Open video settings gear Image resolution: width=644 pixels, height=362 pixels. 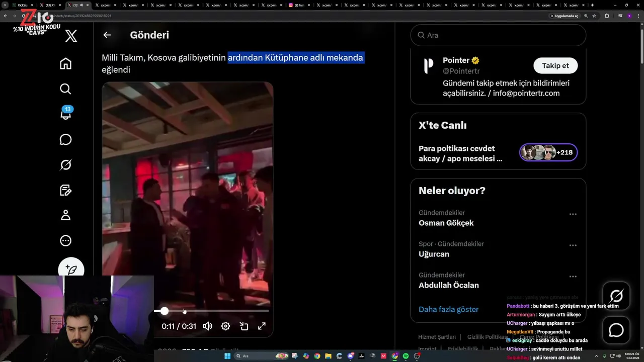[x=225, y=326]
